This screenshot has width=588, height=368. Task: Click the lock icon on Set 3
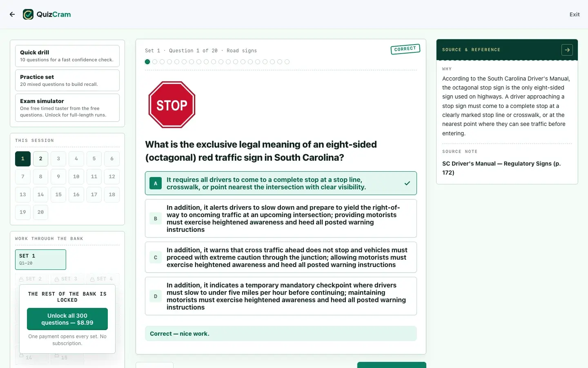tap(57, 279)
